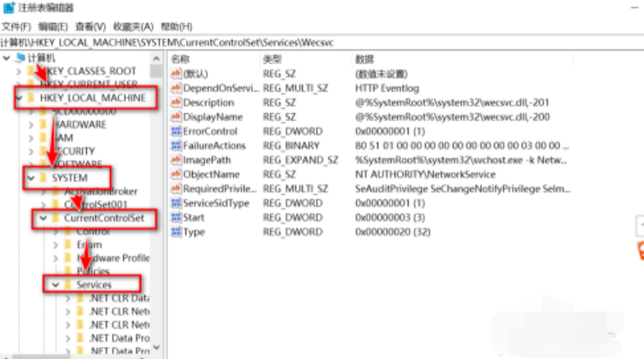Screen dimensions: 644x359
Task: Click the Start DWORD value icon
Action: pyautogui.click(x=176, y=217)
